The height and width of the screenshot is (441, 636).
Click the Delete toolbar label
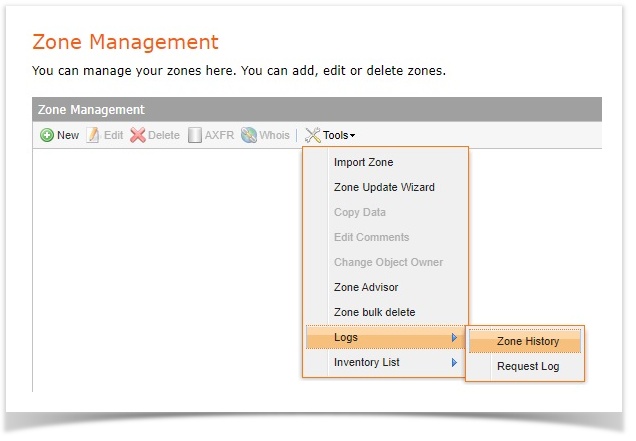(x=164, y=135)
